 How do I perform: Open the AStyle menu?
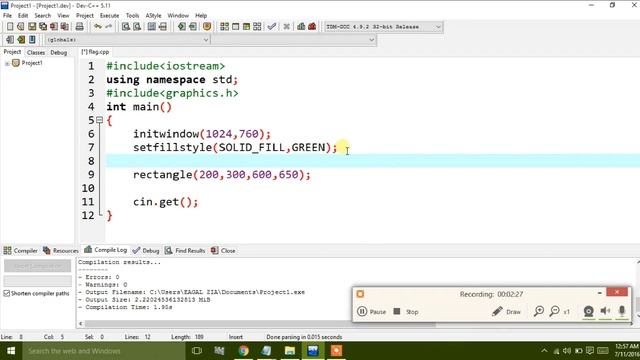(153, 16)
